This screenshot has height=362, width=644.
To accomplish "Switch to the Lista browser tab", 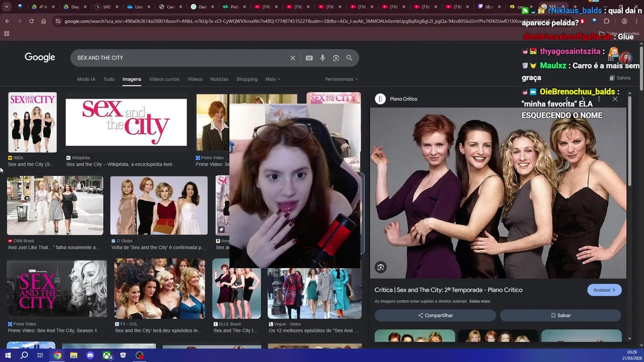I will [x=137, y=7].
